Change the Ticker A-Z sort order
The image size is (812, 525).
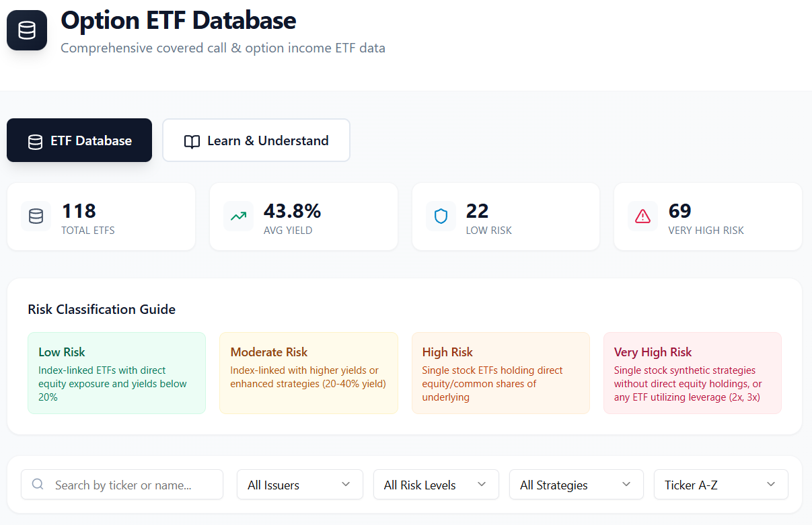coord(721,484)
